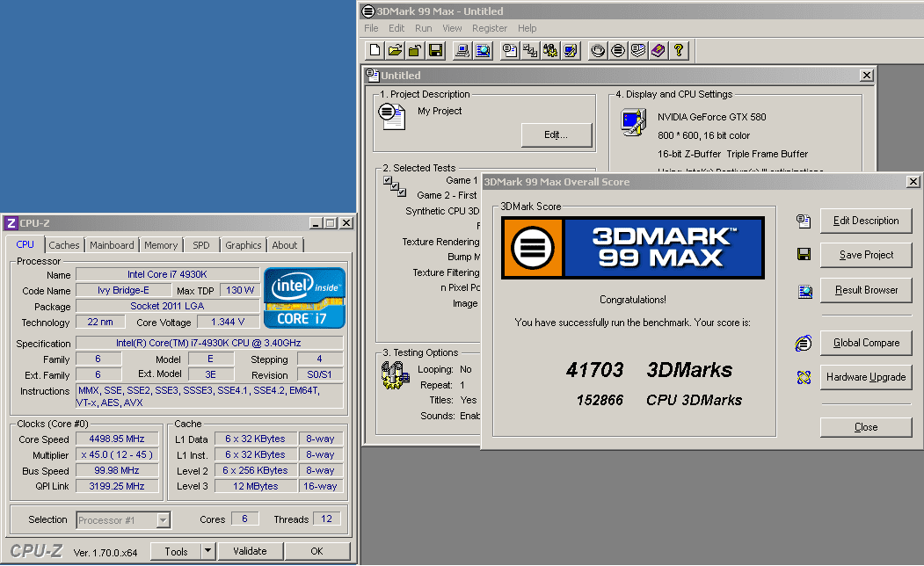Click the Result Browser button

tap(866, 290)
